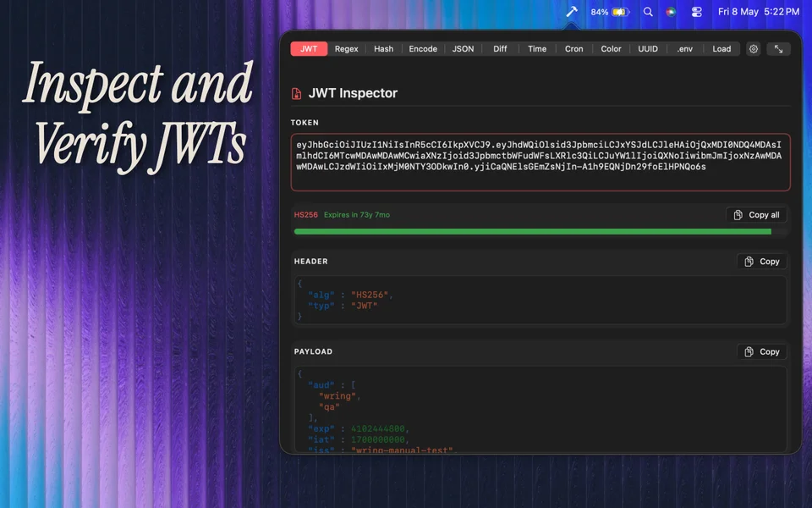Check the battery status icon
The width and height of the screenshot is (812, 508).
point(620,11)
